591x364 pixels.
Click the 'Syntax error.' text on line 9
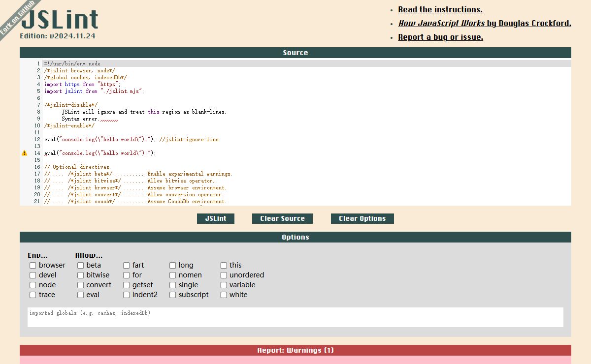(x=80, y=119)
